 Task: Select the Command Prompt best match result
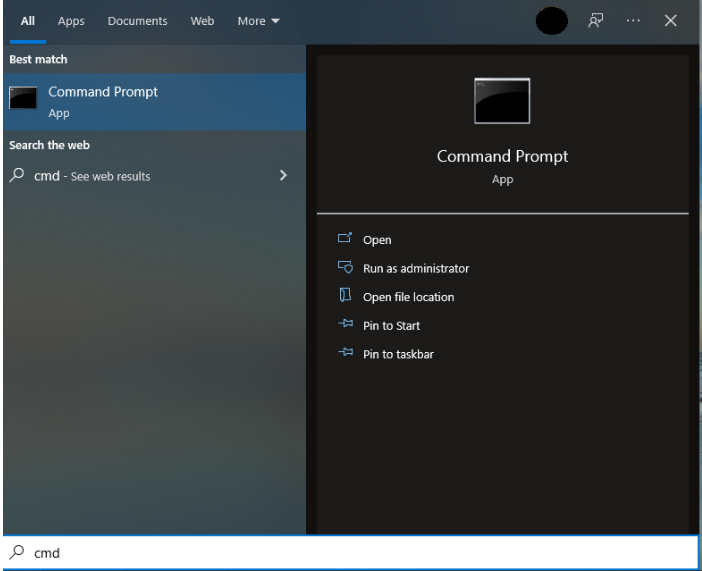click(x=154, y=102)
